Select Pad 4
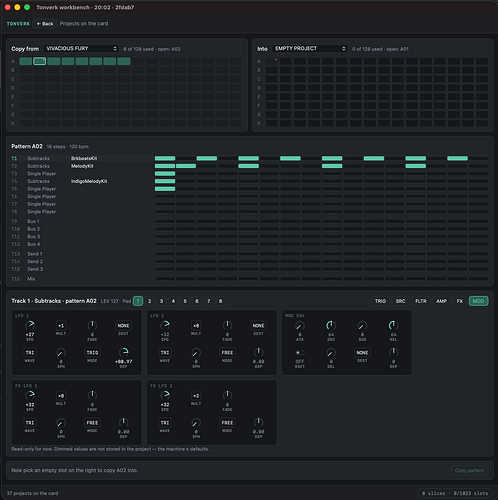 click(x=173, y=301)
